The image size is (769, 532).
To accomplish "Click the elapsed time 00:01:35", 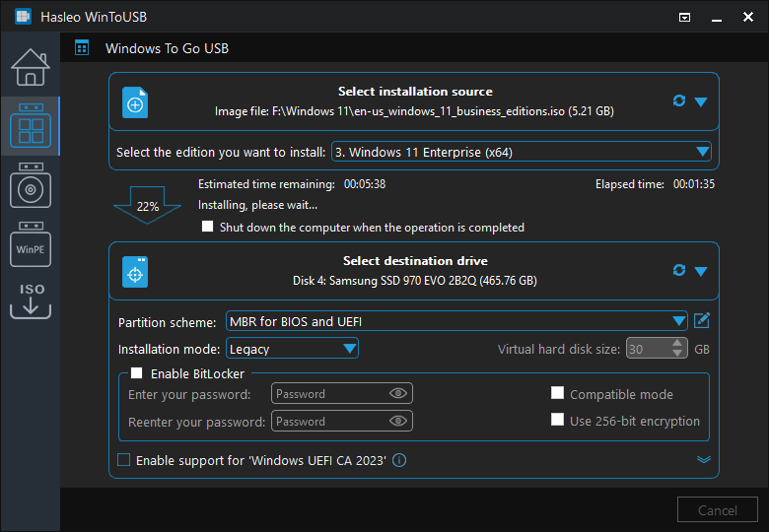I will coord(694,184).
